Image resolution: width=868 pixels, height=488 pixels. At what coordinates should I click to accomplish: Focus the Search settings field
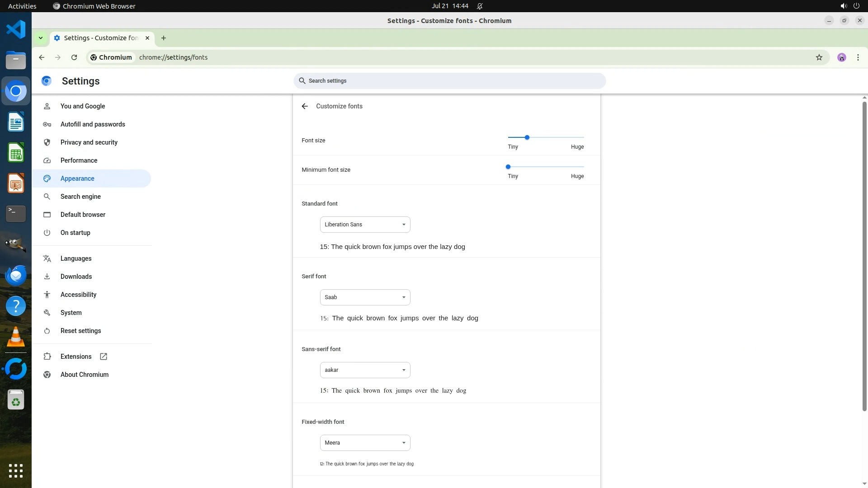449,81
